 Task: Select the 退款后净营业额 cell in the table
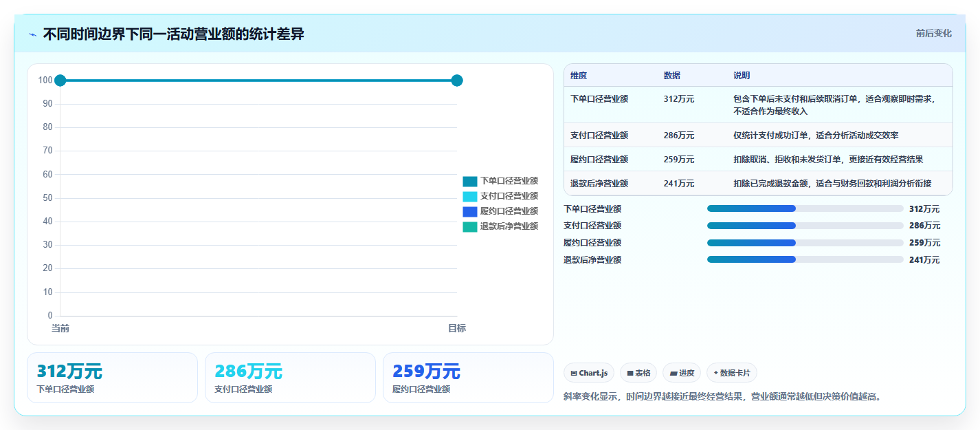tap(599, 184)
